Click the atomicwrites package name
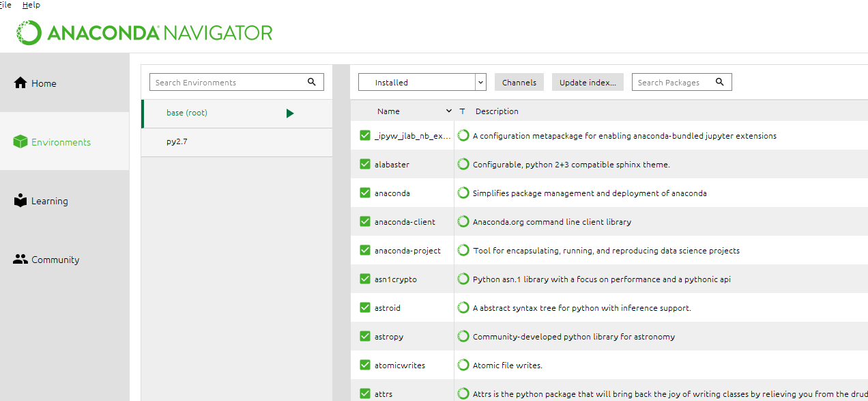Image resolution: width=868 pixels, height=401 pixels. tap(400, 365)
